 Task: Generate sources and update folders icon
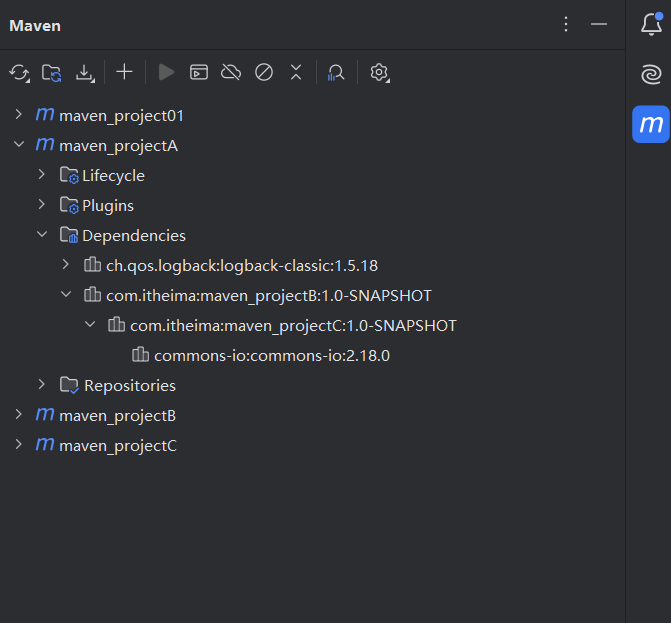tap(52, 72)
